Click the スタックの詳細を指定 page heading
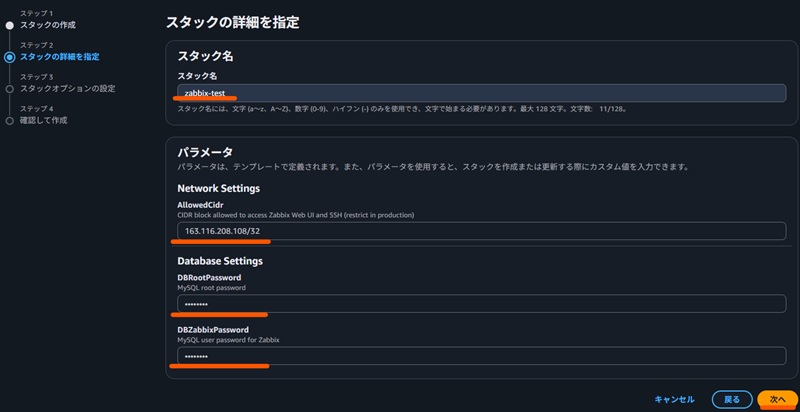The width and height of the screenshot is (800, 412). (x=233, y=22)
